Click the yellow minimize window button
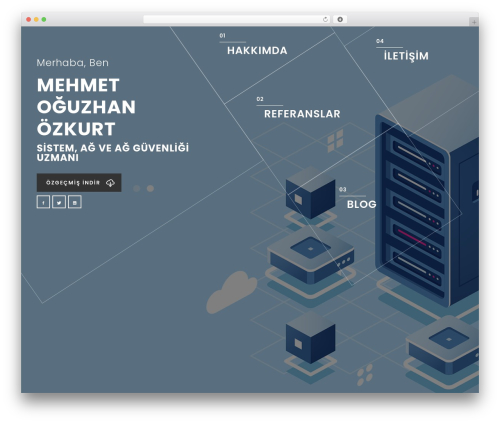 coord(36,20)
